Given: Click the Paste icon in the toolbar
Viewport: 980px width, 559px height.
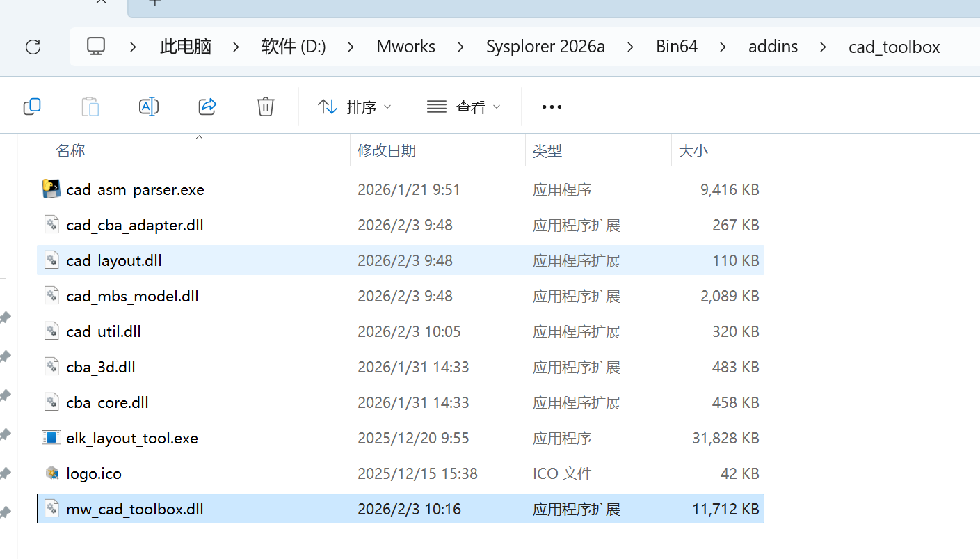Looking at the screenshot, I should click(x=90, y=107).
